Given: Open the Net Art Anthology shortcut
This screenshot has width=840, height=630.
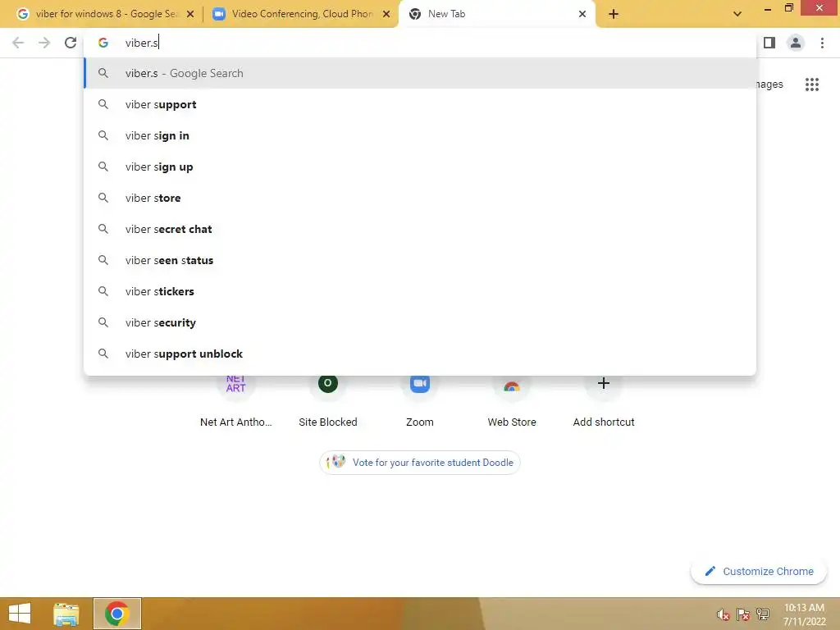Looking at the screenshot, I should click(235, 399).
